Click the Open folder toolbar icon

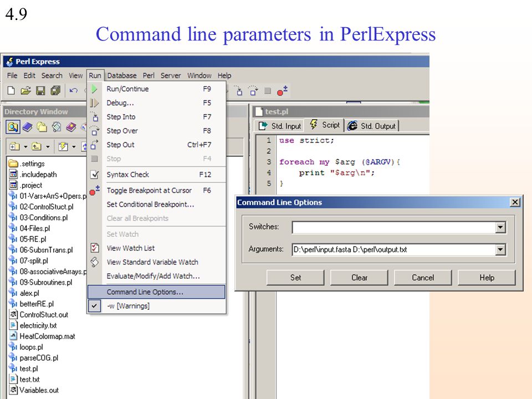[25, 90]
